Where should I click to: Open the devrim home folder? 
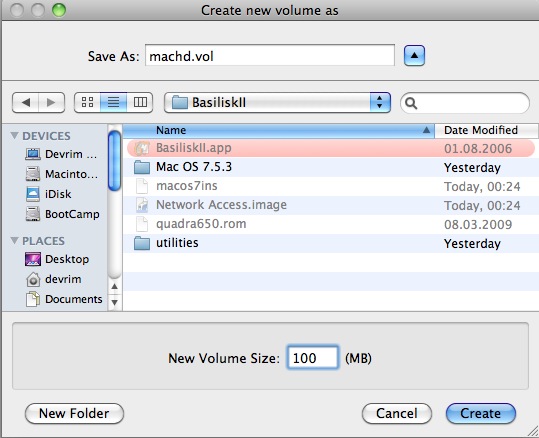(53, 279)
